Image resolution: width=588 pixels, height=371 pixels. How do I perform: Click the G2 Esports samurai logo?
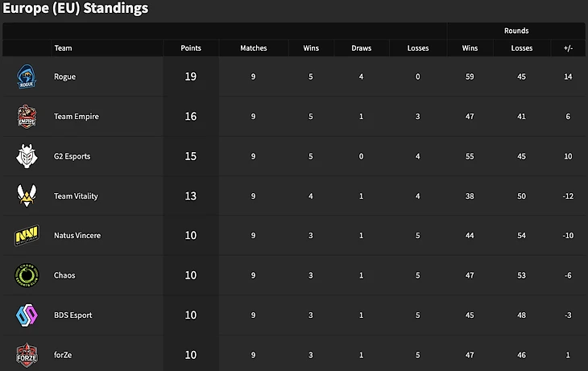click(23, 156)
